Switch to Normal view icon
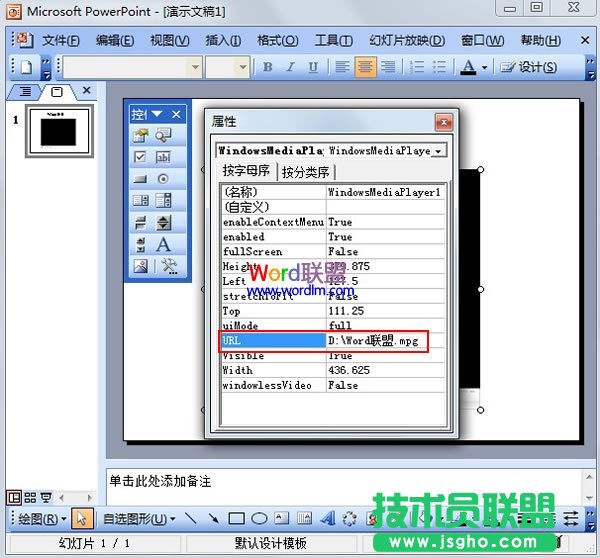 pyautogui.click(x=14, y=498)
